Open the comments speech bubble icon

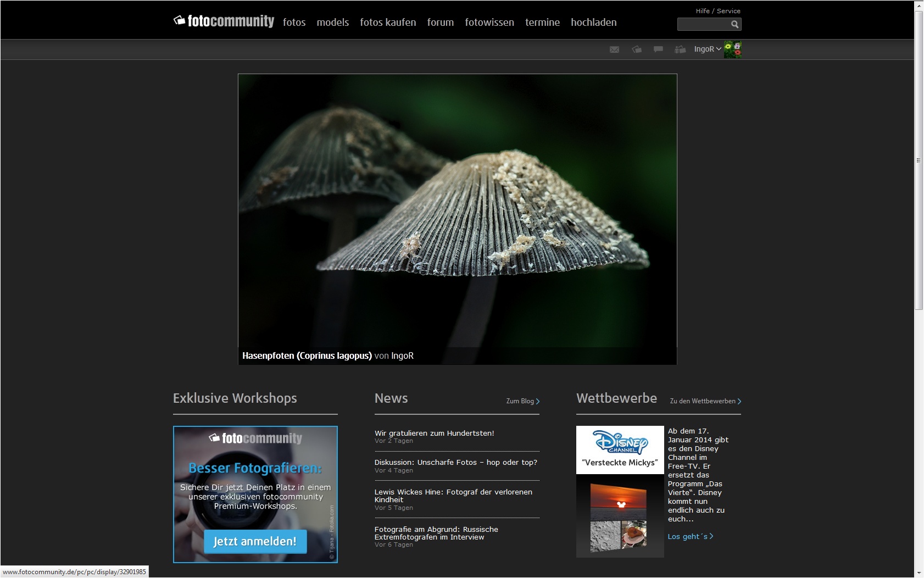pos(658,49)
